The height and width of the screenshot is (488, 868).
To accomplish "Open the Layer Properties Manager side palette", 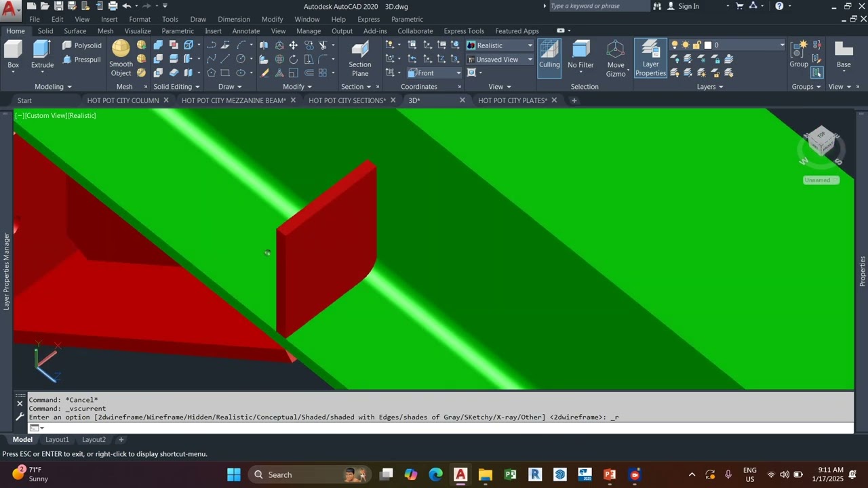I will (7, 271).
